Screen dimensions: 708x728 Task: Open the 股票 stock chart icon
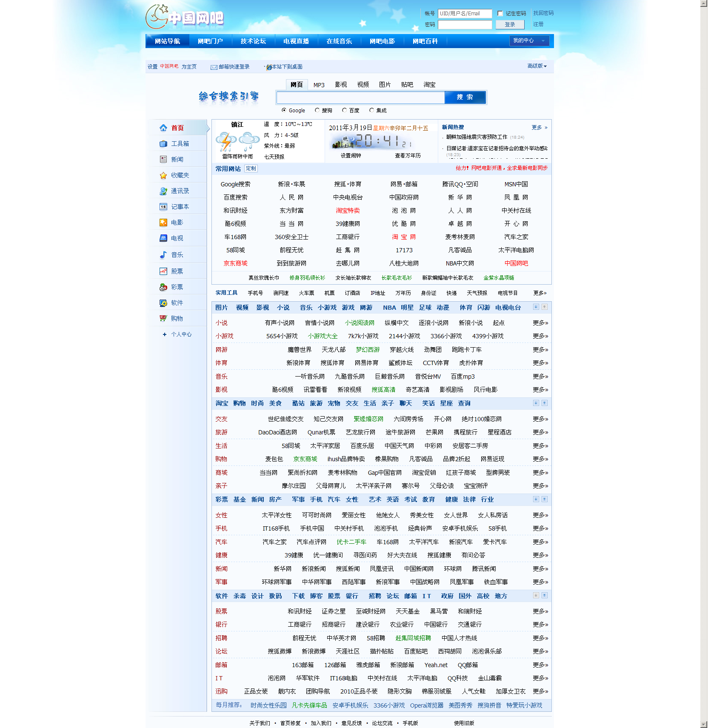(163, 271)
